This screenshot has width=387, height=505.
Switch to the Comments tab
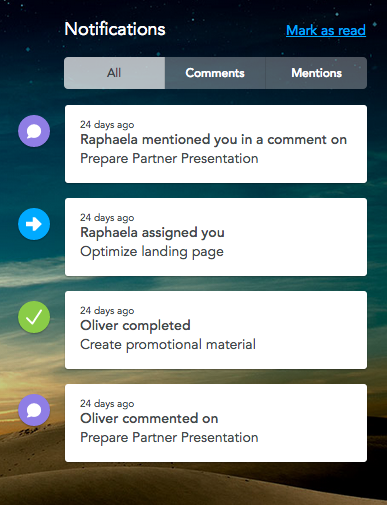point(215,73)
